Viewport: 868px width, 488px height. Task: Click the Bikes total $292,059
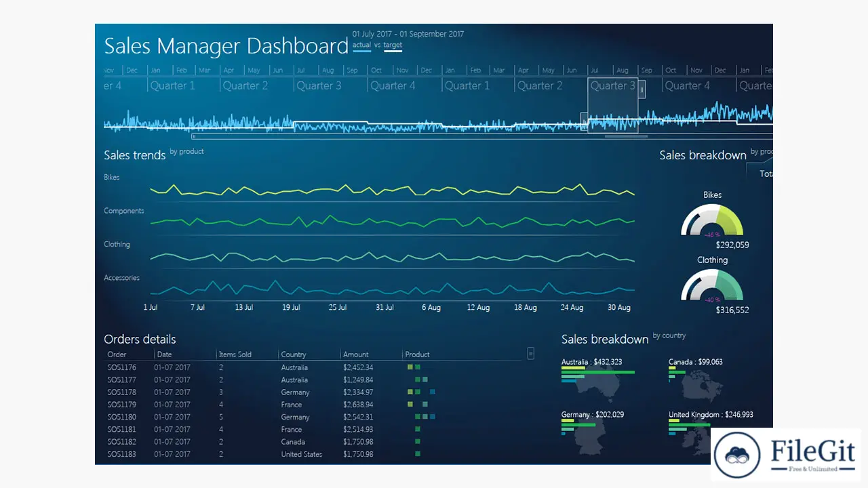coord(732,245)
